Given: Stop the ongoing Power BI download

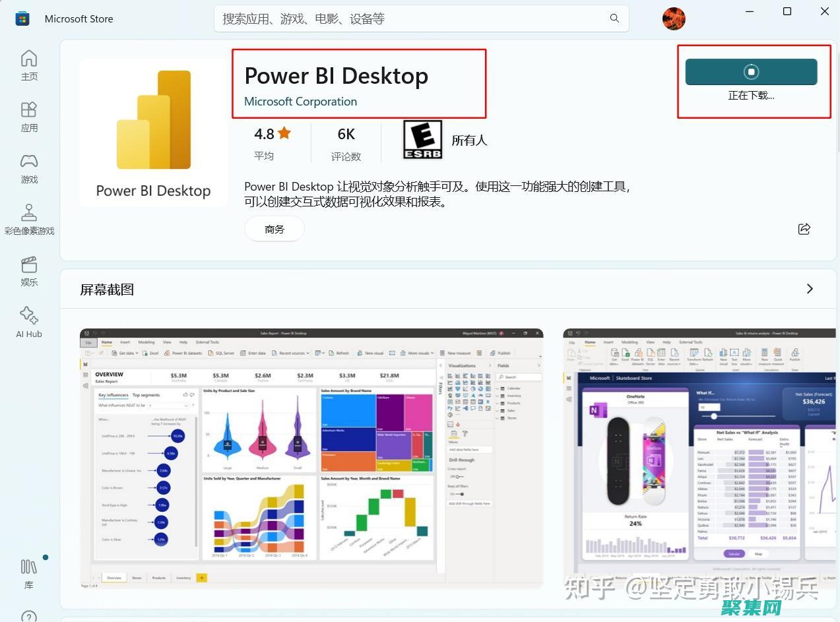Looking at the screenshot, I should (x=751, y=71).
